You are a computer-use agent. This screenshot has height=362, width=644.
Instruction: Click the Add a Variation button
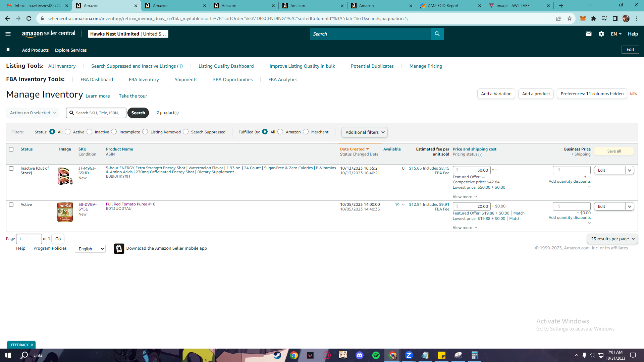point(496,94)
